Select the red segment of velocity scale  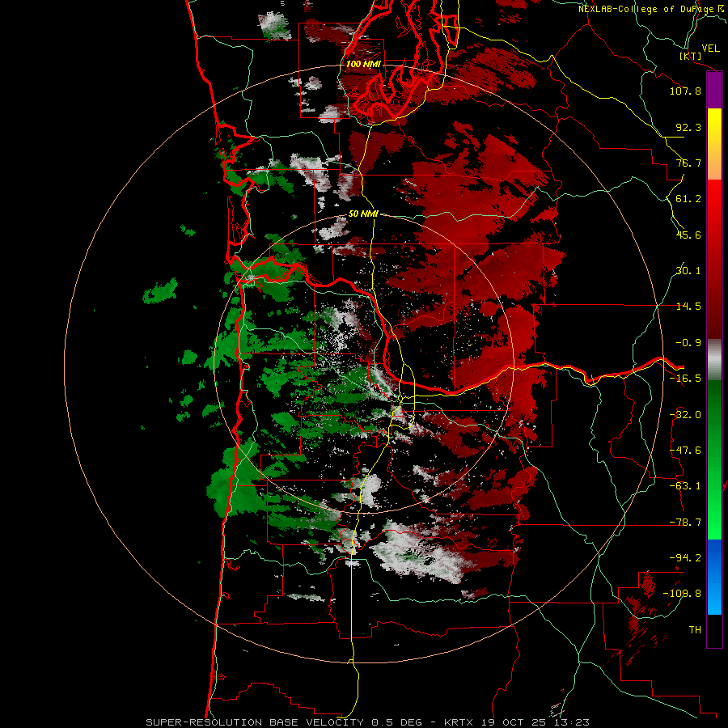[714, 259]
